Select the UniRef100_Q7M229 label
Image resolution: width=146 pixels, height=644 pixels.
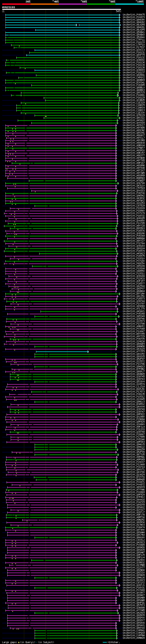coord(133,115)
